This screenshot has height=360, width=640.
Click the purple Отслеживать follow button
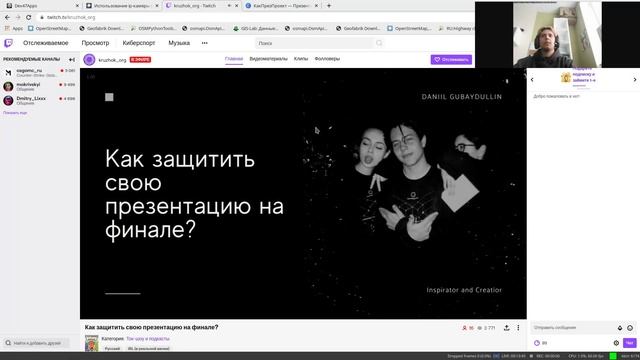pos(451,60)
